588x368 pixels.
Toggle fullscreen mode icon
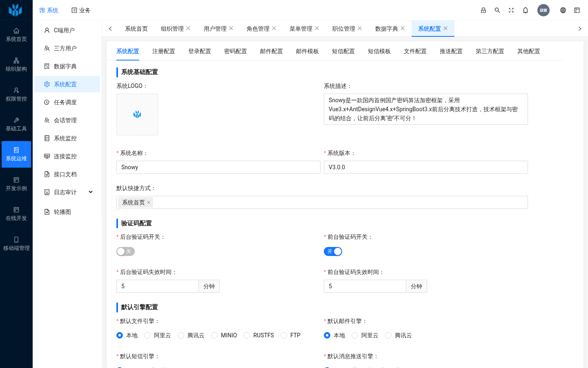click(x=511, y=10)
